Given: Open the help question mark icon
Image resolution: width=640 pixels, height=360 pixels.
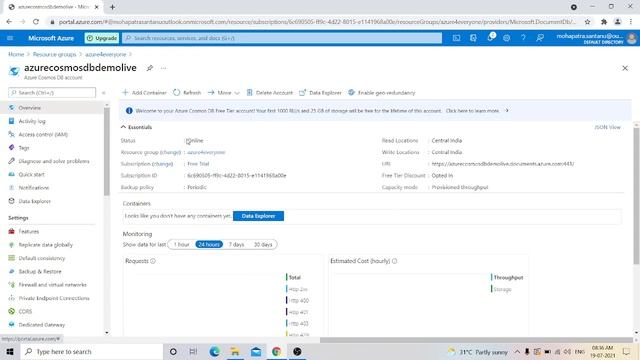Looking at the screenshot, I should [x=523, y=38].
